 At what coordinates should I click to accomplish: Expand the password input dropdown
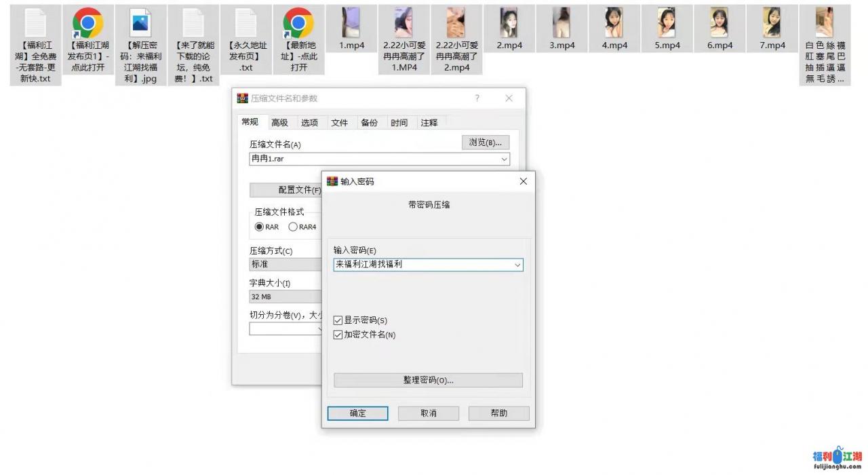518,265
